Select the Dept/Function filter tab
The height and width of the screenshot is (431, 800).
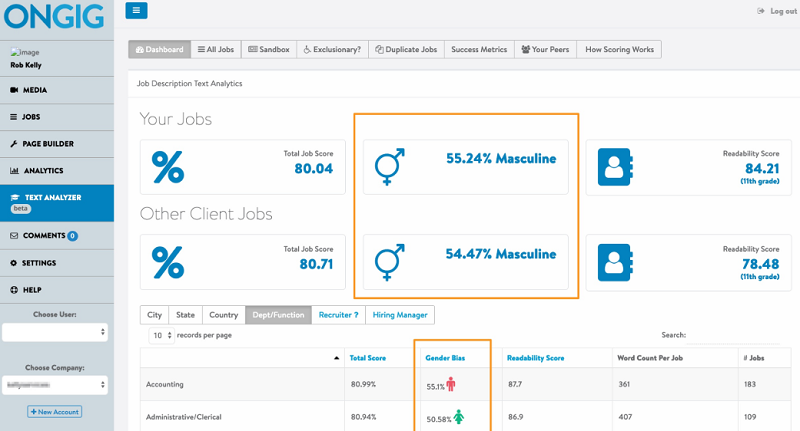277,315
